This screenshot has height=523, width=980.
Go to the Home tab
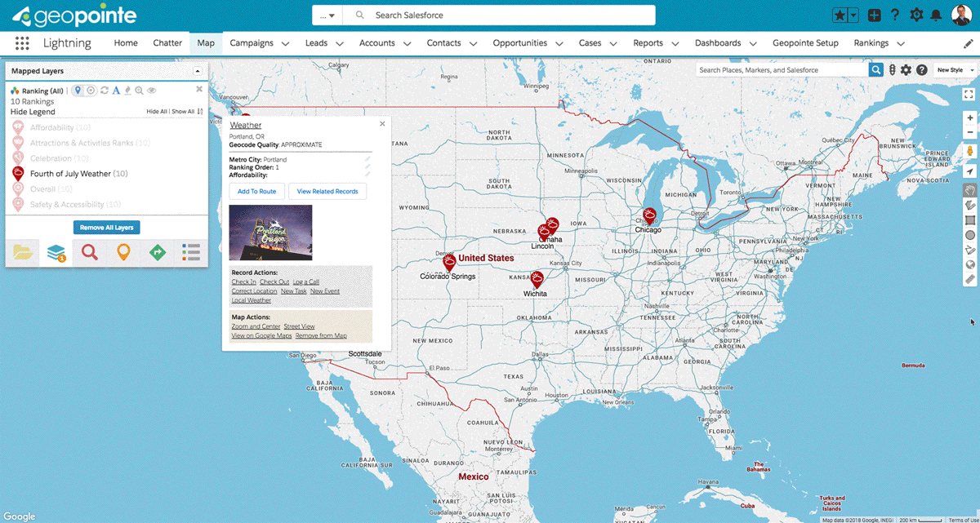(126, 43)
